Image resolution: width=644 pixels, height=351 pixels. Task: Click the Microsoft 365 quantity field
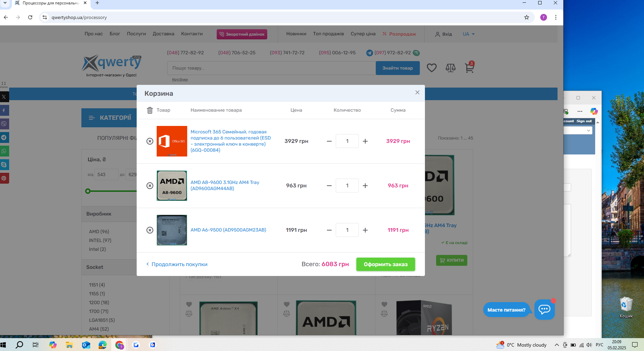[x=347, y=141]
